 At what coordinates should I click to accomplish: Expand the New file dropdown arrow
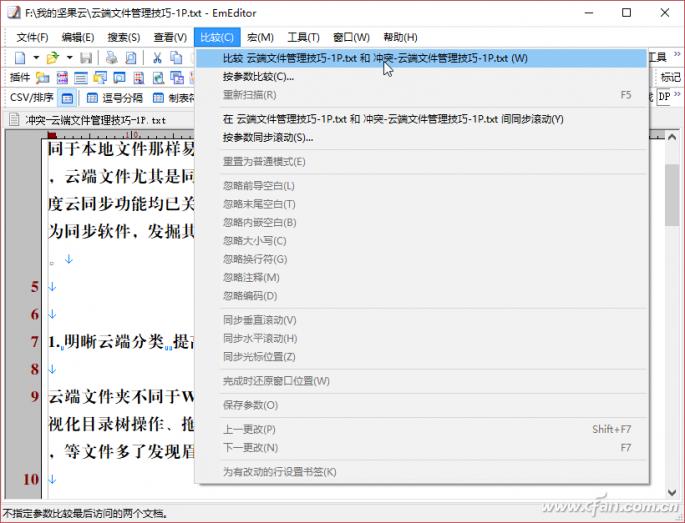(34, 58)
